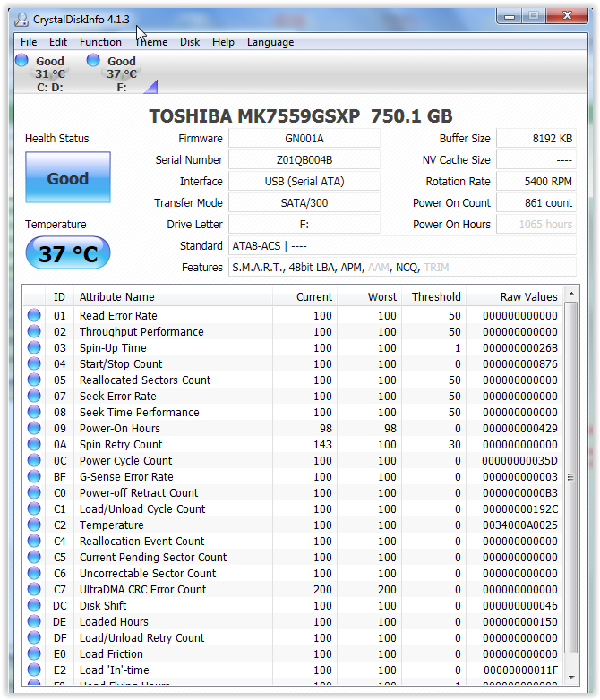Click status orb for Reallocated Sectors Count
The image size is (600, 700).
[34, 380]
